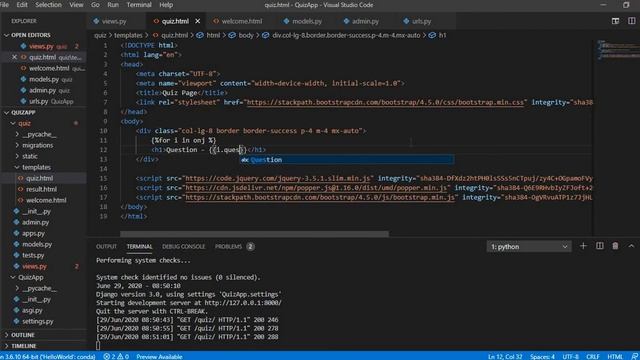Click the editor horizontal scrollbar
This screenshot has width=640, height=360.
(x=254, y=234)
